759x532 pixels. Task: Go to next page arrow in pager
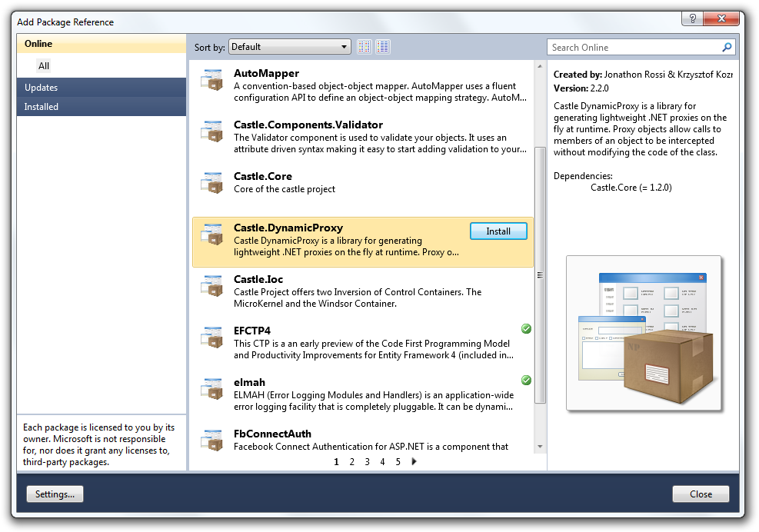coord(414,461)
